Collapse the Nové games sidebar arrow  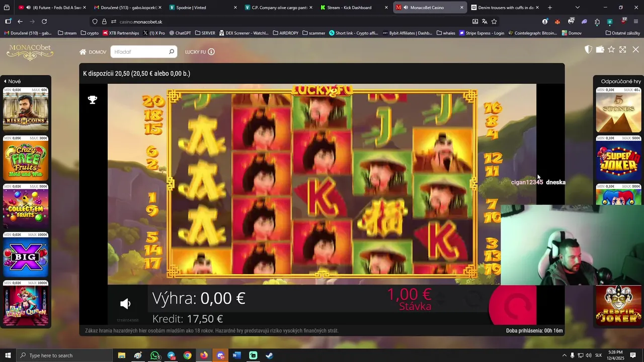tap(5, 81)
